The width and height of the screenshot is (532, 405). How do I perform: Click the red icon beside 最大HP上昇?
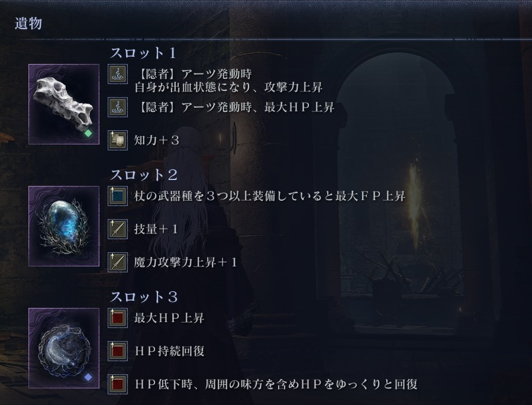tap(118, 318)
